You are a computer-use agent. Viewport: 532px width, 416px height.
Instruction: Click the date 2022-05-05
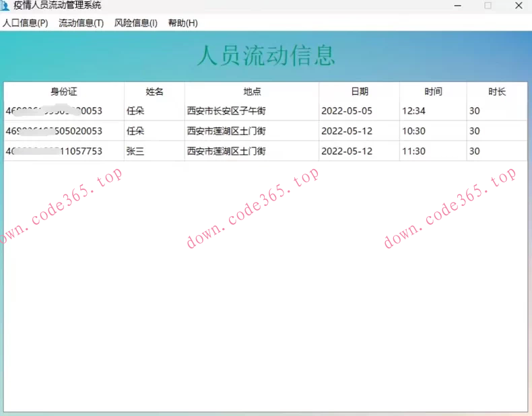coord(347,111)
